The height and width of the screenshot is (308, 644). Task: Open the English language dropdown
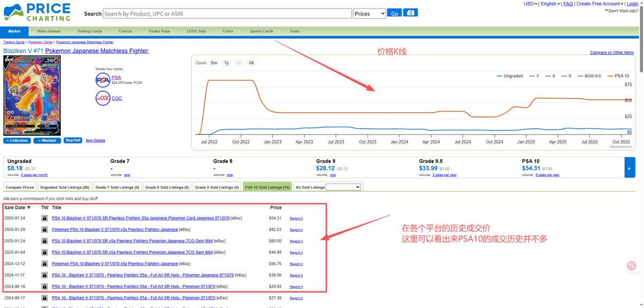(551, 4)
